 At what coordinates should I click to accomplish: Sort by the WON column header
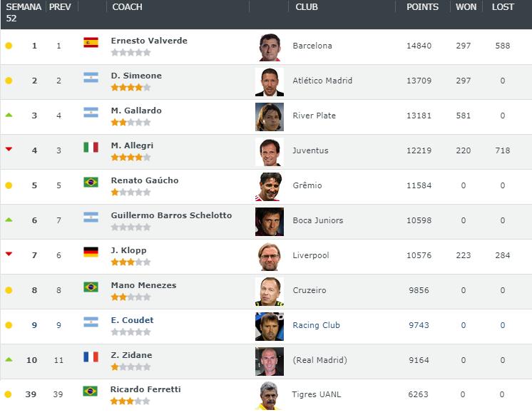466,7
